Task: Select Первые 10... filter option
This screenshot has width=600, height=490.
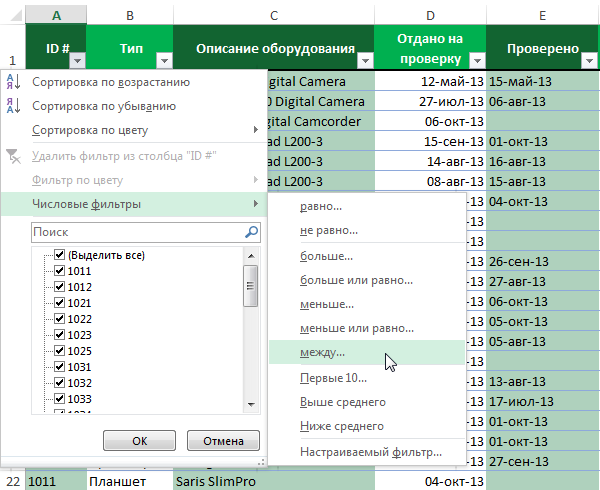Action: tap(367, 378)
